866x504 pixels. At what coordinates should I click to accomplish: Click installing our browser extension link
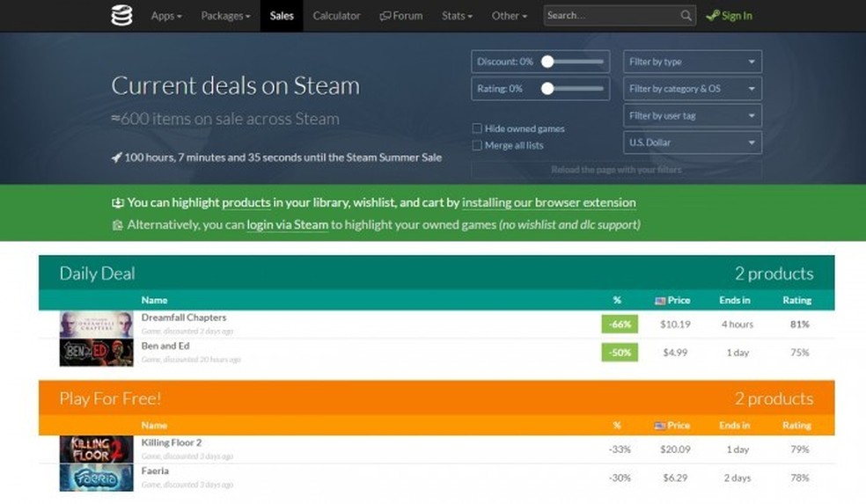[x=549, y=202]
